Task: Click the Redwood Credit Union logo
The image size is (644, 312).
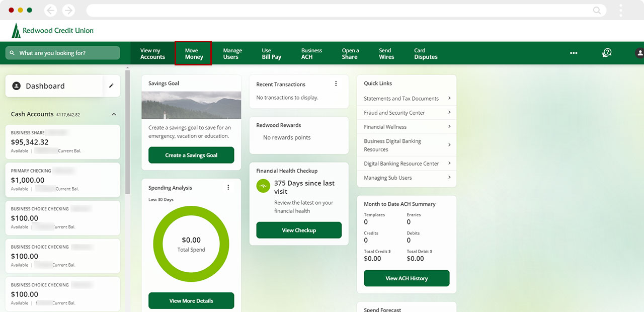Action: [52, 31]
